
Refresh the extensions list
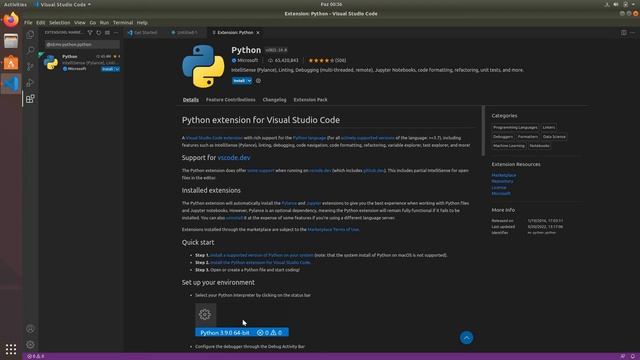pos(99,33)
